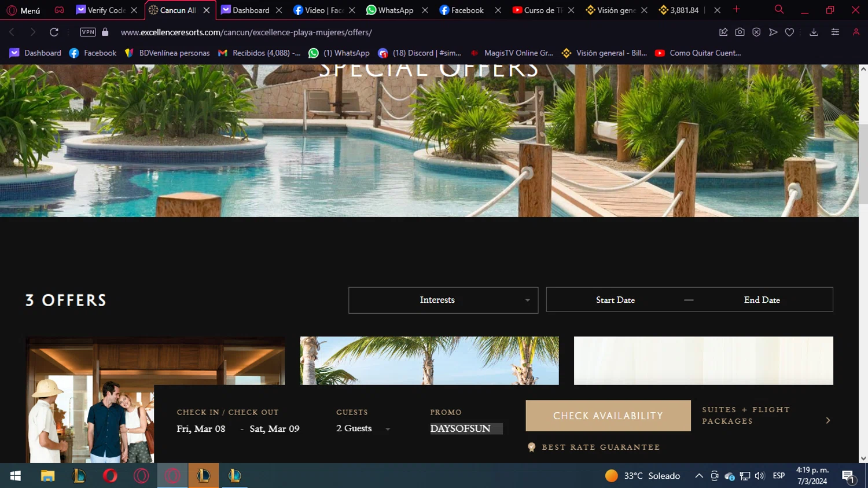Click the padlock site security icon
Image resolution: width=868 pixels, height=488 pixels.
(105, 32)
